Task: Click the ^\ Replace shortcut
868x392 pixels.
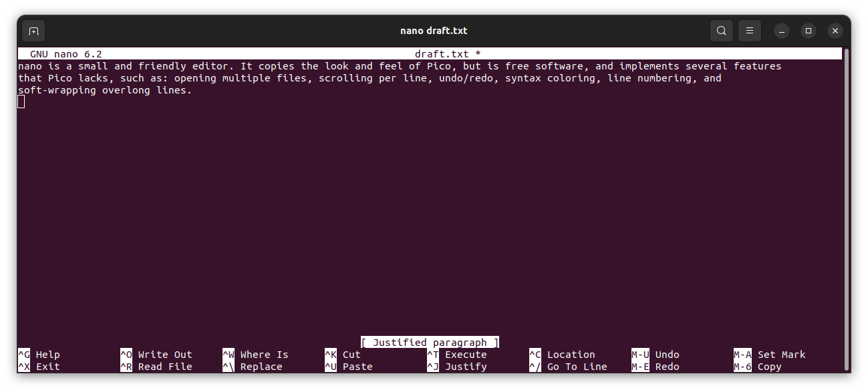Action: tap(253, 367)
